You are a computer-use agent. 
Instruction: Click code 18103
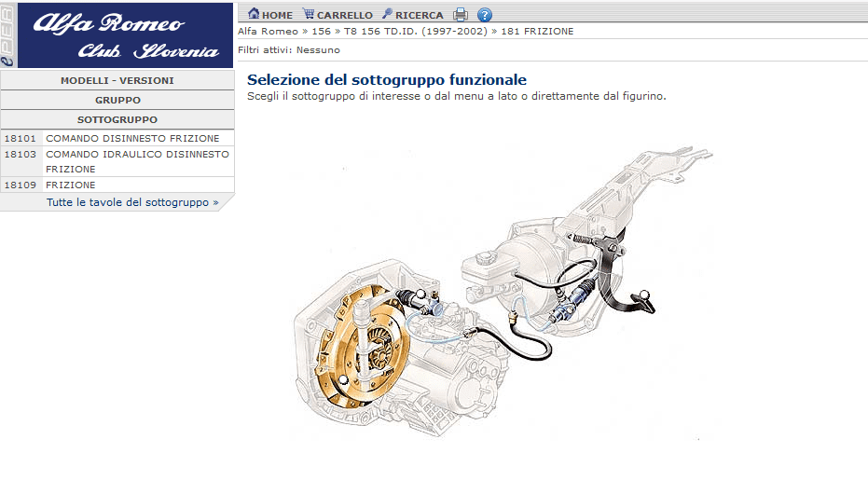(x=20, y=155)
